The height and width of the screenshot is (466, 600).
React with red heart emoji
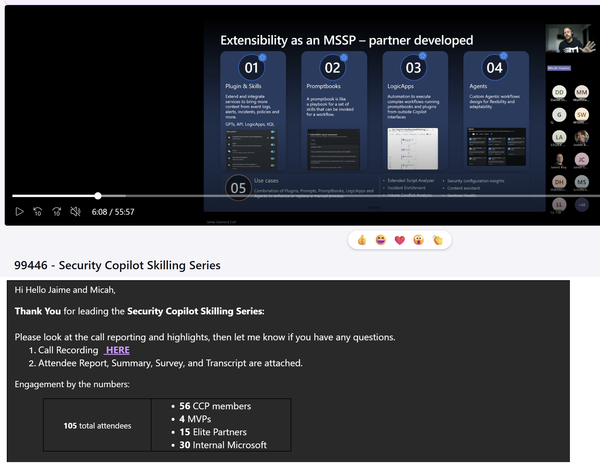coord(399,240)
